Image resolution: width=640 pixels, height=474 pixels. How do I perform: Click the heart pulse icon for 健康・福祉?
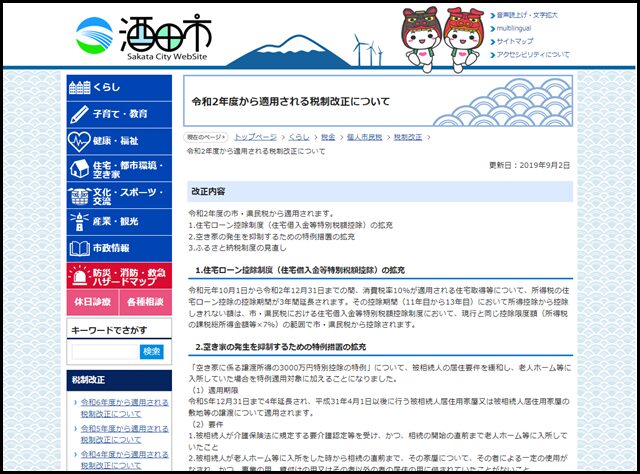coord(79,141)
